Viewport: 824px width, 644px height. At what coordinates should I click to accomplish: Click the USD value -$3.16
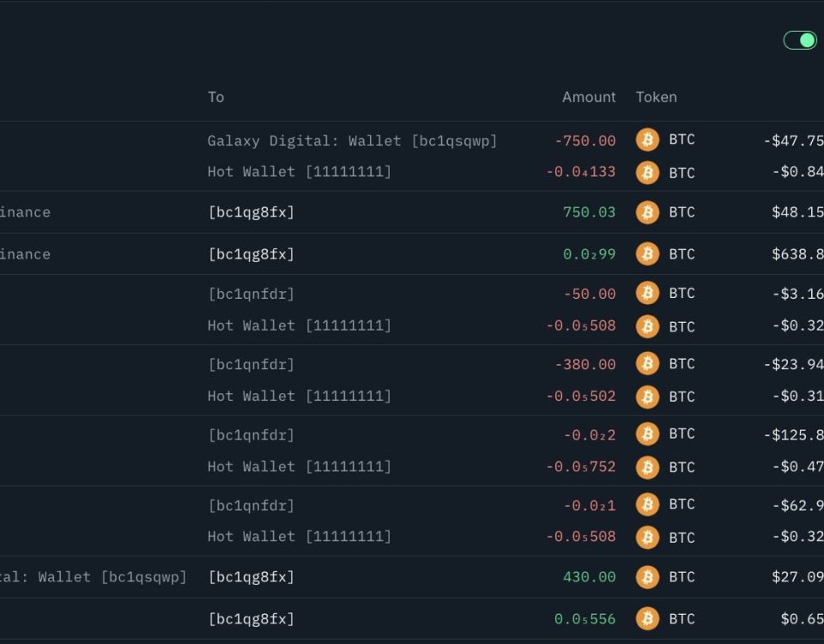click(797, 294)
